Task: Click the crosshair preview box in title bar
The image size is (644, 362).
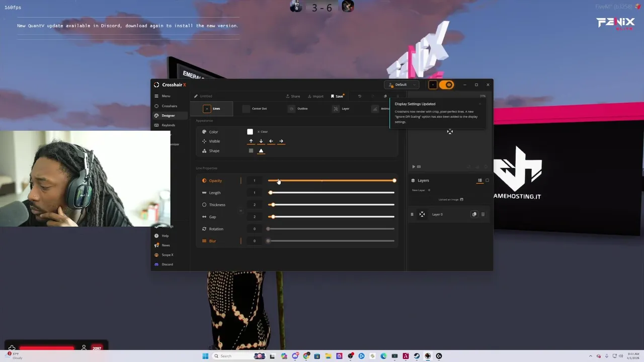Action: point(433,84)
